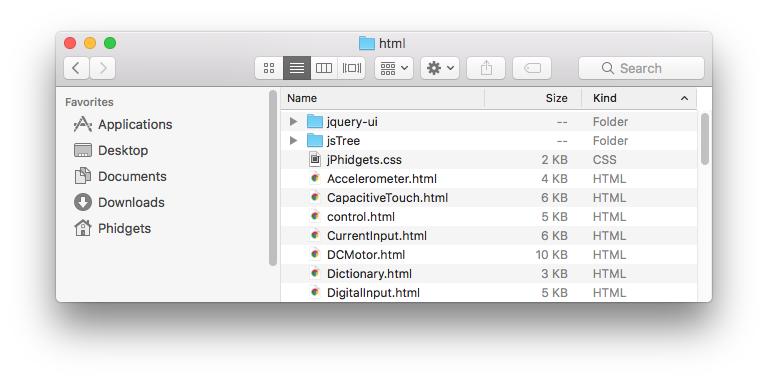Click the html folder icon in title bar
Screen dimensions: 768x382
tap(366, 43)
